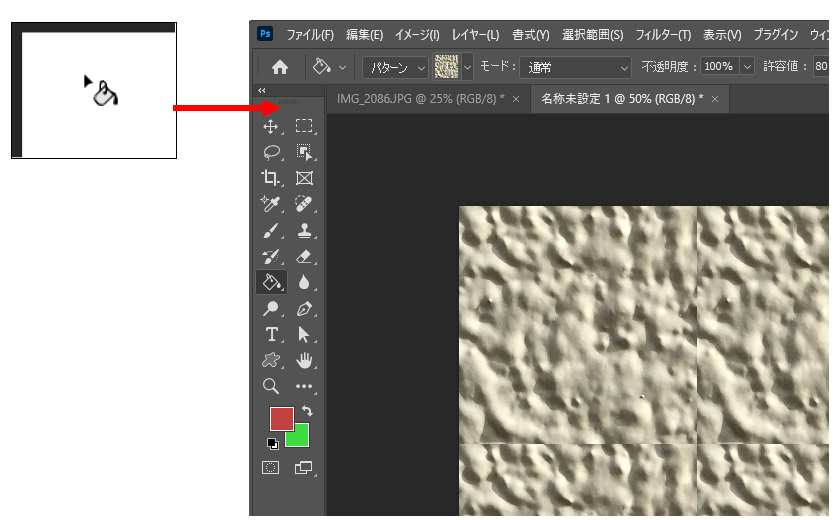
Task: Select the Lasso tool
Action: 270,153
